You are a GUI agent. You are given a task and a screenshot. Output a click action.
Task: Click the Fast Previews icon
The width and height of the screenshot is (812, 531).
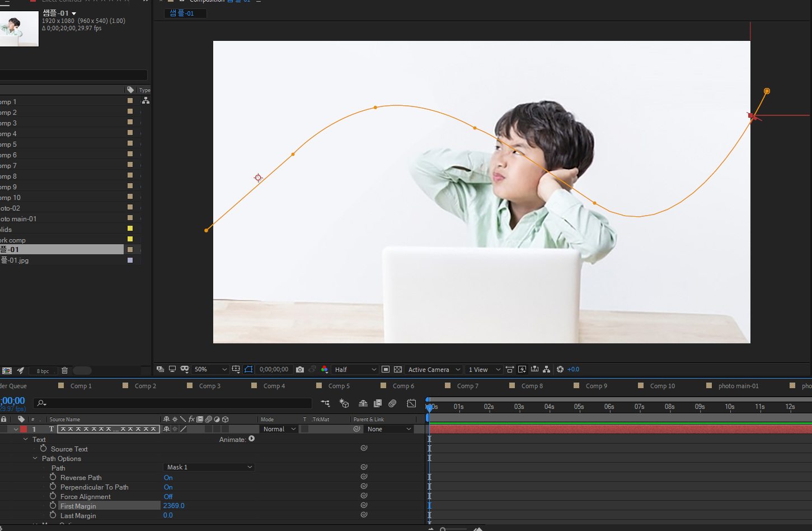coord(522,370)
